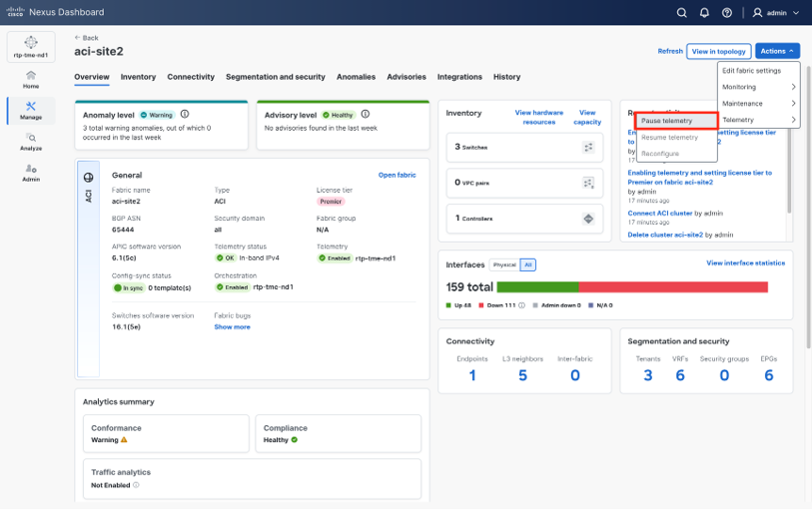Click green Up segment of interfaces bar
Image resolution: width=812 pixels, height=509 pixels.
pyautogui.click(x=537, y=287)
